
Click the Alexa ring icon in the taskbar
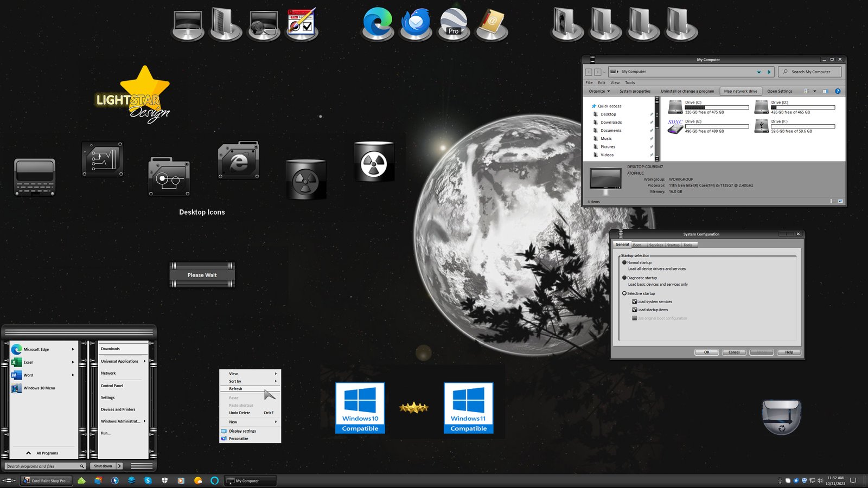click(214, 480)
